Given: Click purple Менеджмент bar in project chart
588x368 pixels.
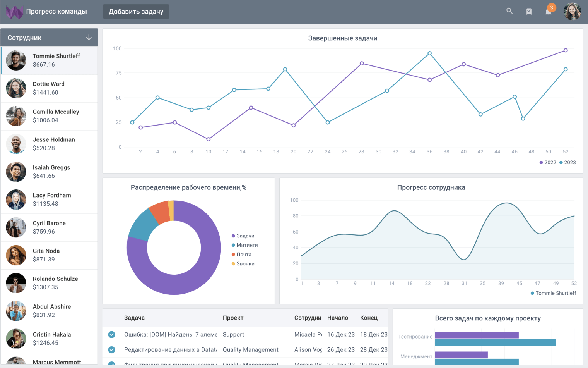Looking at the screenshot, I should pos(461,355).
